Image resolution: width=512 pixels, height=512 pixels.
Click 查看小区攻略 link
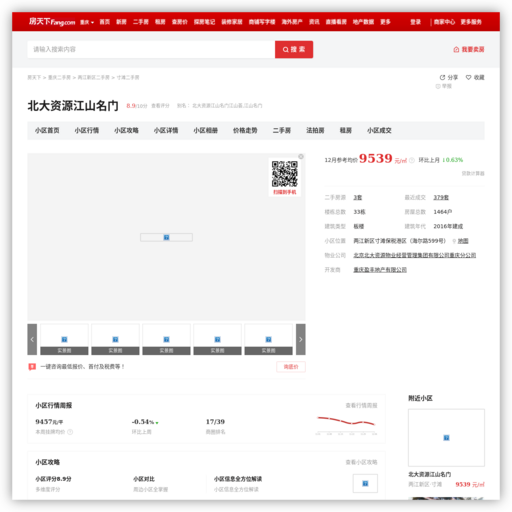[x=361, y=462]
